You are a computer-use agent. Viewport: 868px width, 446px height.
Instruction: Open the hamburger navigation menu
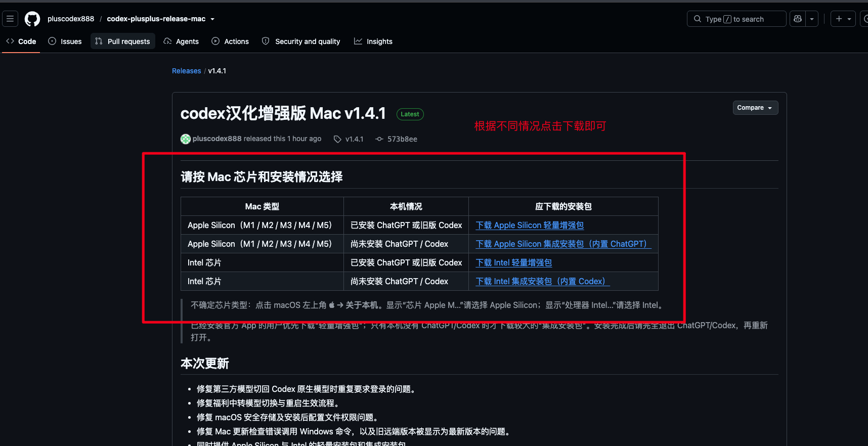coord(10,19)
